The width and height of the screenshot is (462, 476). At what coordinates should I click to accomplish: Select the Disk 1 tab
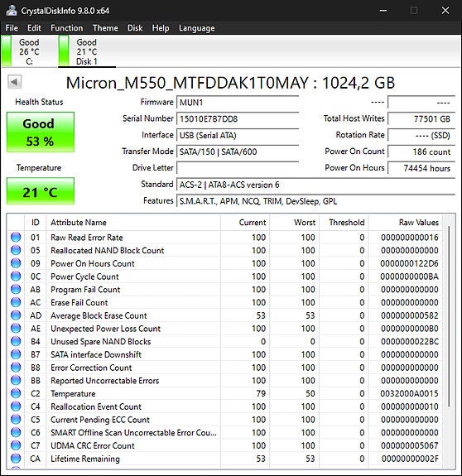point(87,51)
